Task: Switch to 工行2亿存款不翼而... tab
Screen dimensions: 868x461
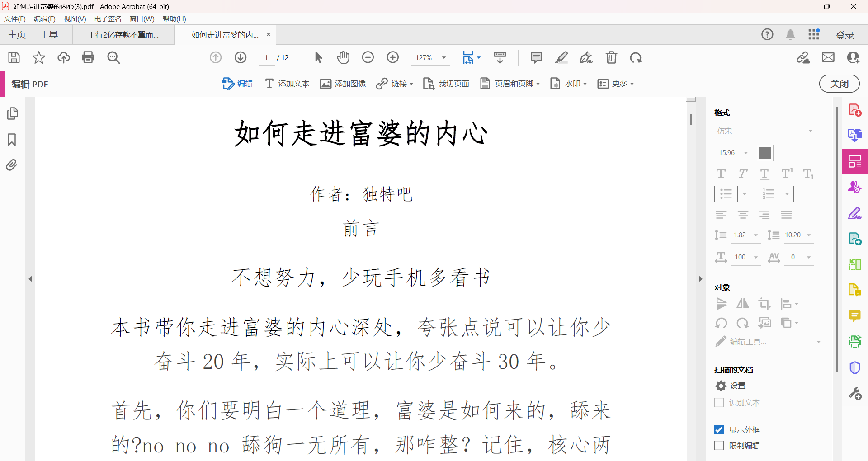Action: click(x=123, y=35)
